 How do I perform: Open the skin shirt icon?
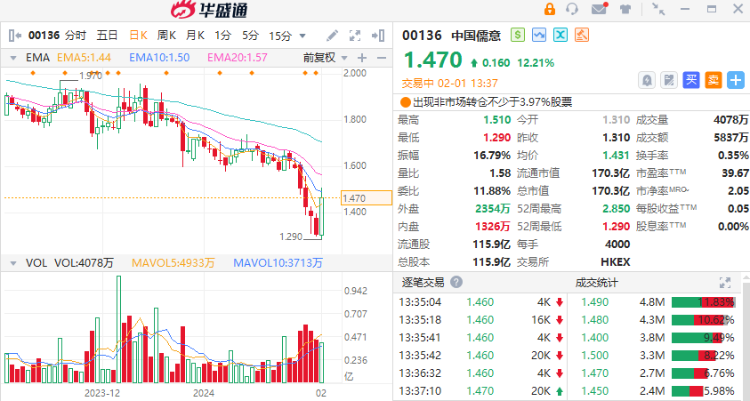coord(625,9)
